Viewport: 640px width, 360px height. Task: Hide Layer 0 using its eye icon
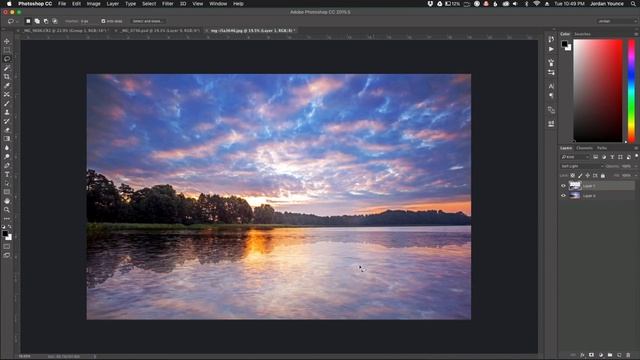563,196
